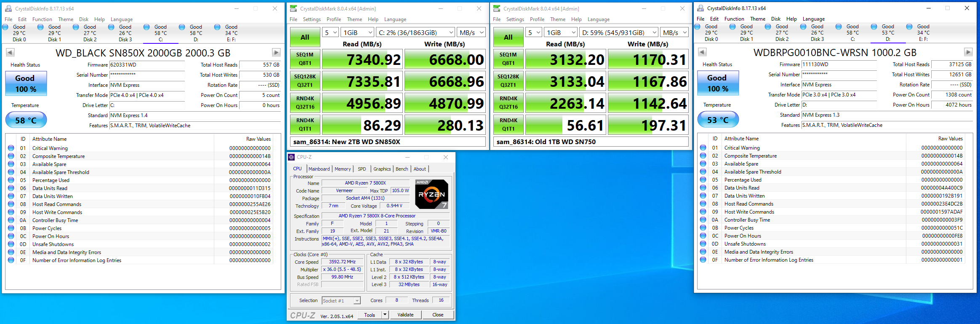This screenshot has height=324, width=980.
Task: Open Profile menu in SN850X CrystalDiskMark
Action: coord(334,19)
